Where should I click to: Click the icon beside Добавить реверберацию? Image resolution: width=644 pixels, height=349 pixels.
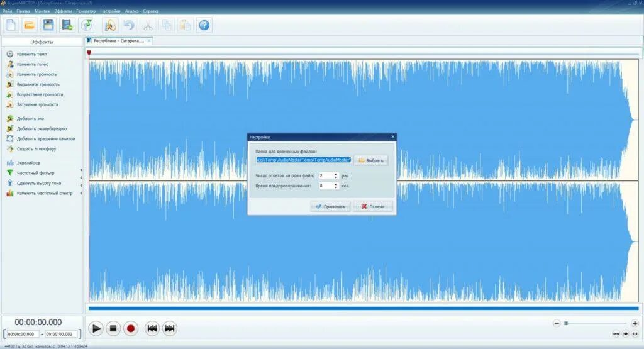(x=10, y=128)
